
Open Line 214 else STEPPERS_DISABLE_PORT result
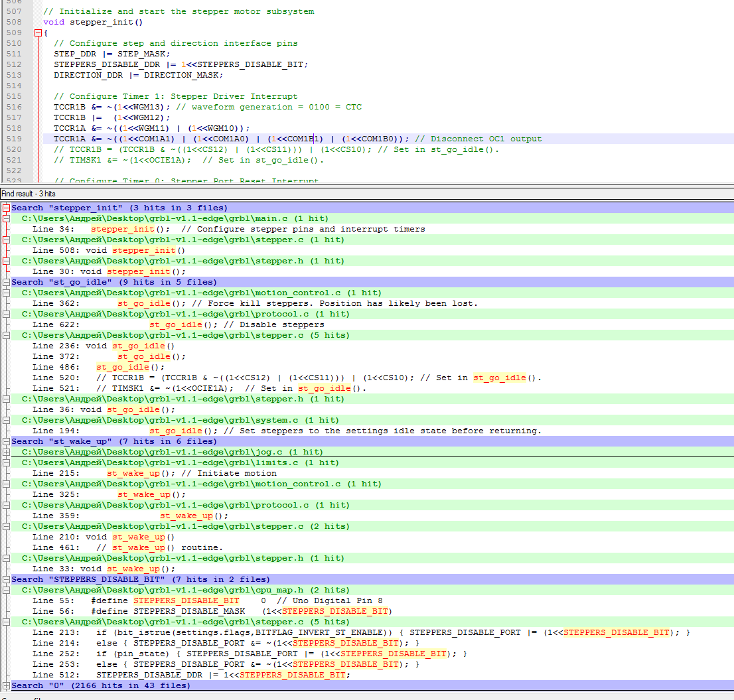(x=226, y=644)
